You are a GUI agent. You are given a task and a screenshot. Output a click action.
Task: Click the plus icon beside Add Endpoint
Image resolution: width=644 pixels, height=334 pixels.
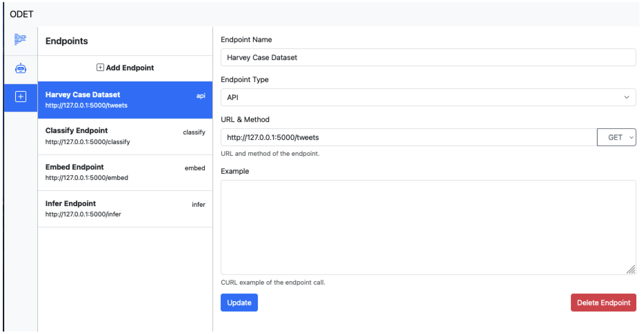[x=100, y=67]
